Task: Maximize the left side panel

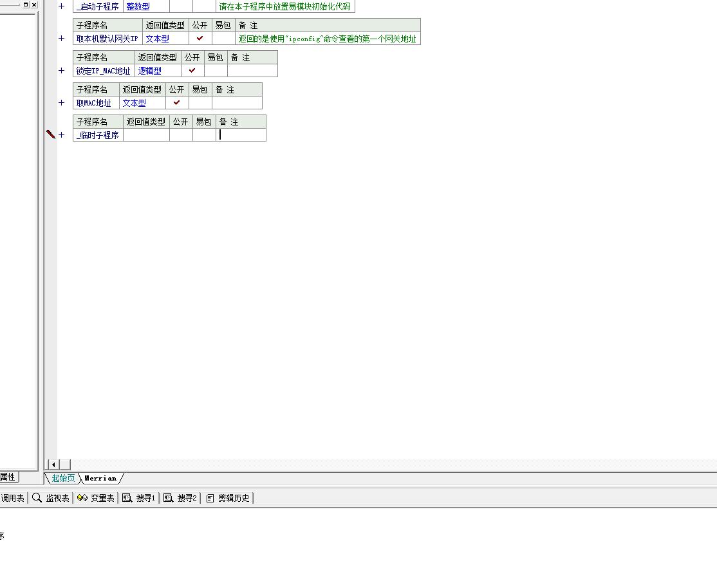Action: click(x=26, y=5)
